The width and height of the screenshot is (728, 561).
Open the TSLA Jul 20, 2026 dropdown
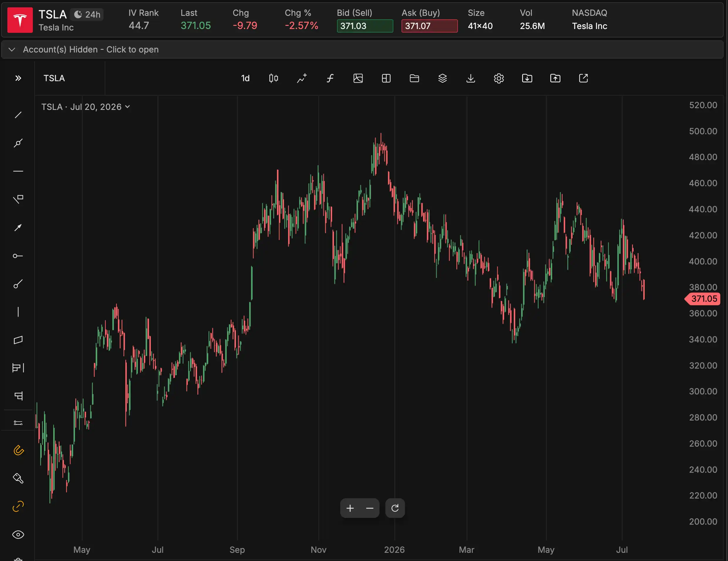[x=86, y=107]
